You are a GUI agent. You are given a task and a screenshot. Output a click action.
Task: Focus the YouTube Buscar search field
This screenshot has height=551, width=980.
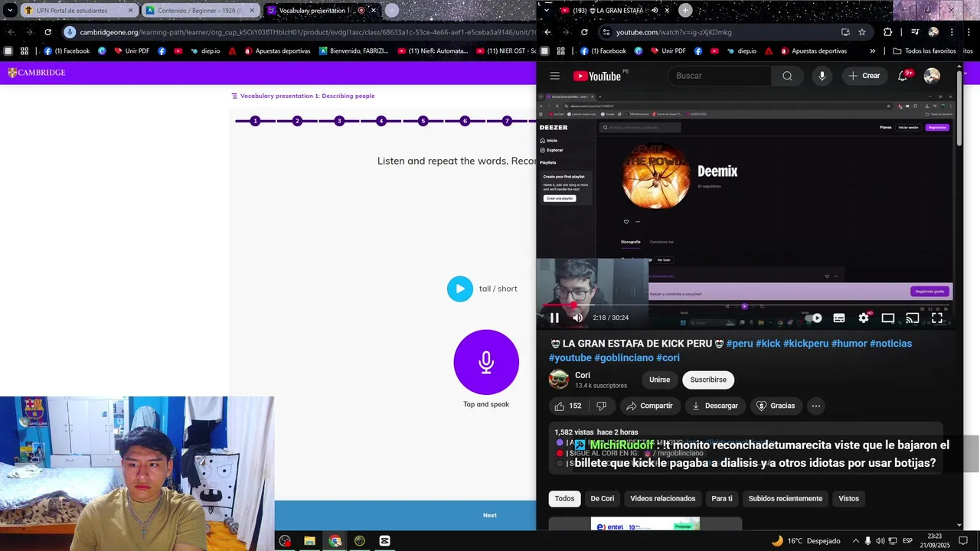point(720,76)
